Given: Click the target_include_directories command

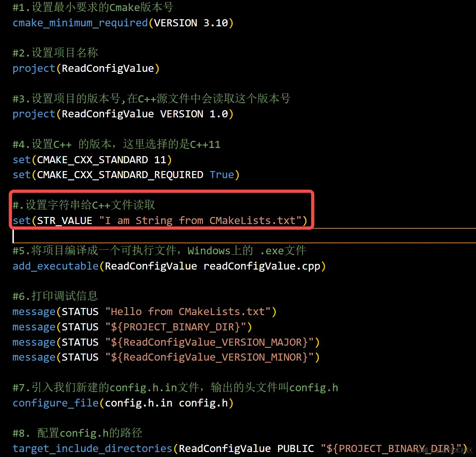Looking at the screenshot, I should [x=92, y=448].
